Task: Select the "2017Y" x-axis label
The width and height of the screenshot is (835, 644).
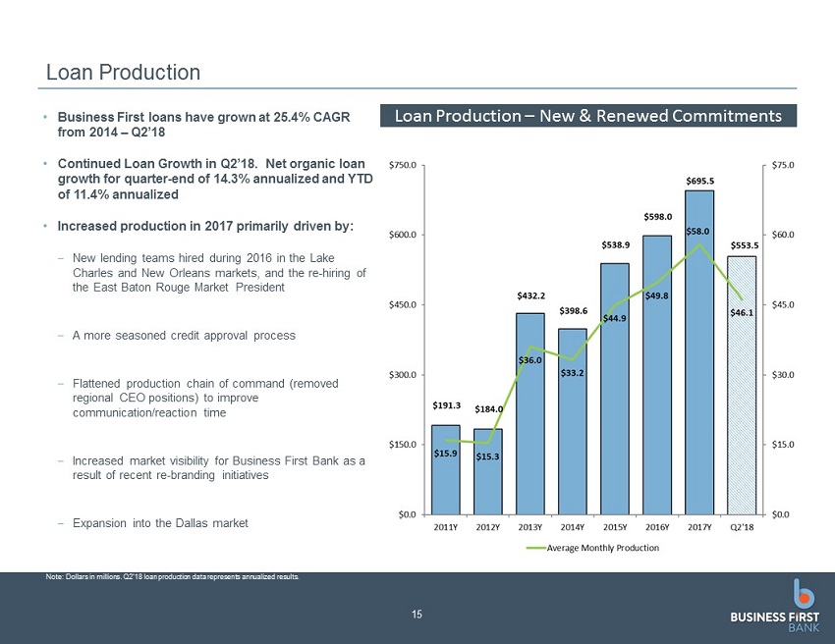Action: tap(699, 527)
